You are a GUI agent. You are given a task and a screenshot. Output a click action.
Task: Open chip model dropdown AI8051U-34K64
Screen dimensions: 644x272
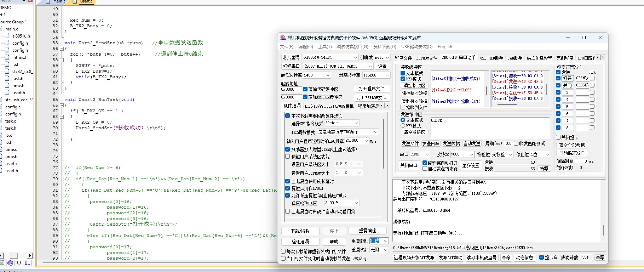coord(330,57)
